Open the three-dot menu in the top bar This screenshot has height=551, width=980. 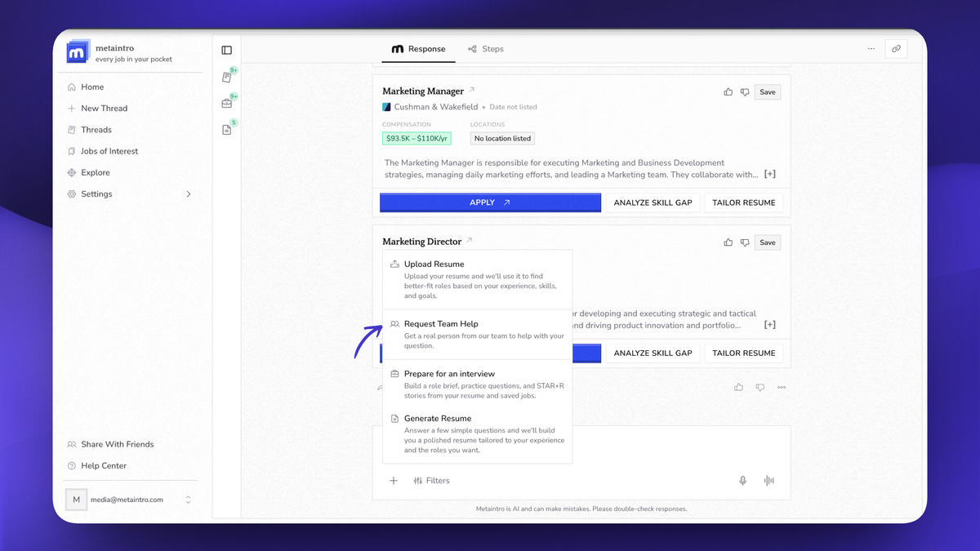tap(871, 49)
